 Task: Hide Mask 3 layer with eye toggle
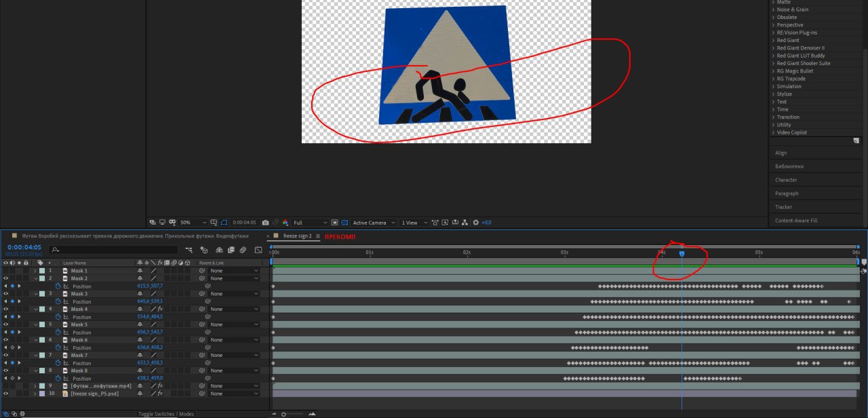6,294
